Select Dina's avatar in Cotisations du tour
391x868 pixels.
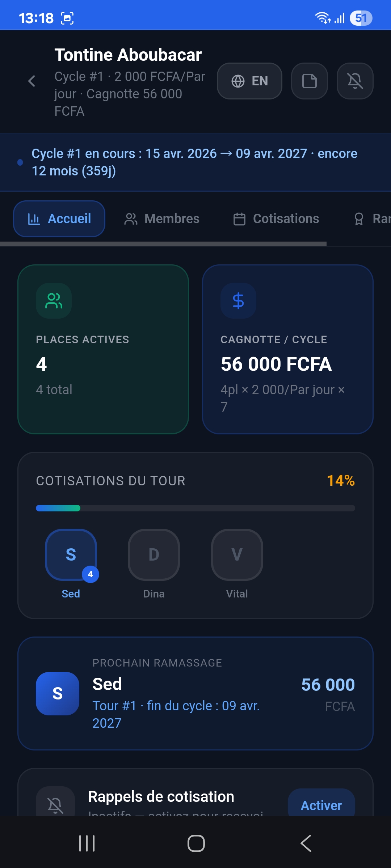click(154, 555)
